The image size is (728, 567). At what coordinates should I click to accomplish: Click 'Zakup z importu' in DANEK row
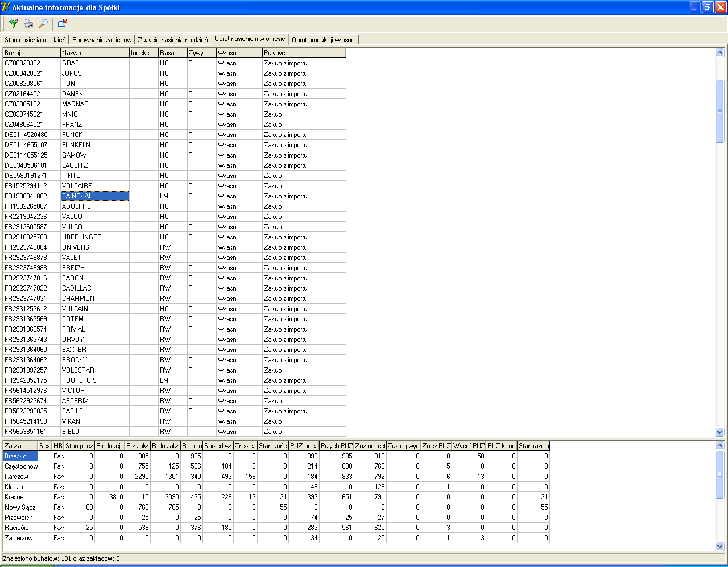[x=304, y=94]
